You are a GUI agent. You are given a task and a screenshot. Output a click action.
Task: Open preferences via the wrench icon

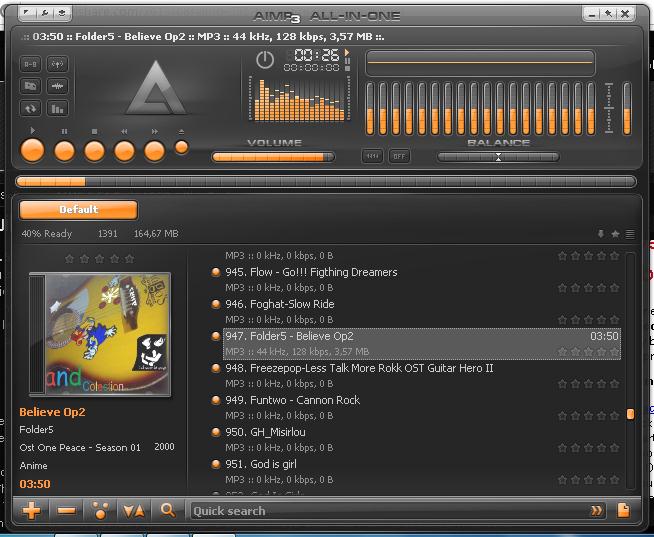(x=44, y=13)
